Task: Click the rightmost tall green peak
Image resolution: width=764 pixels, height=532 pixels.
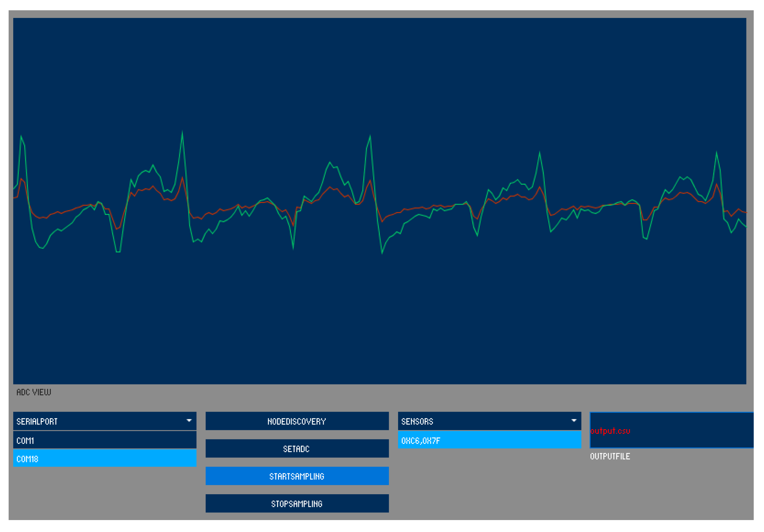Action: coord(717,153)
